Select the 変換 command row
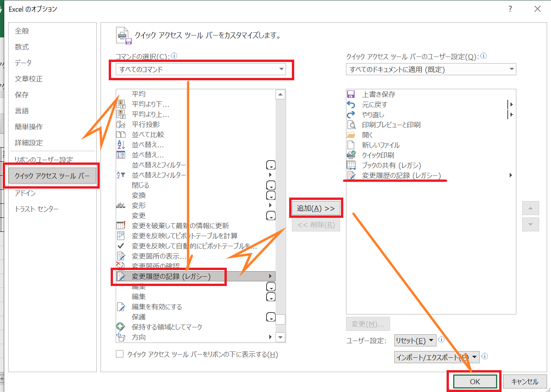The image size is (551, 392). click(196, 195)
